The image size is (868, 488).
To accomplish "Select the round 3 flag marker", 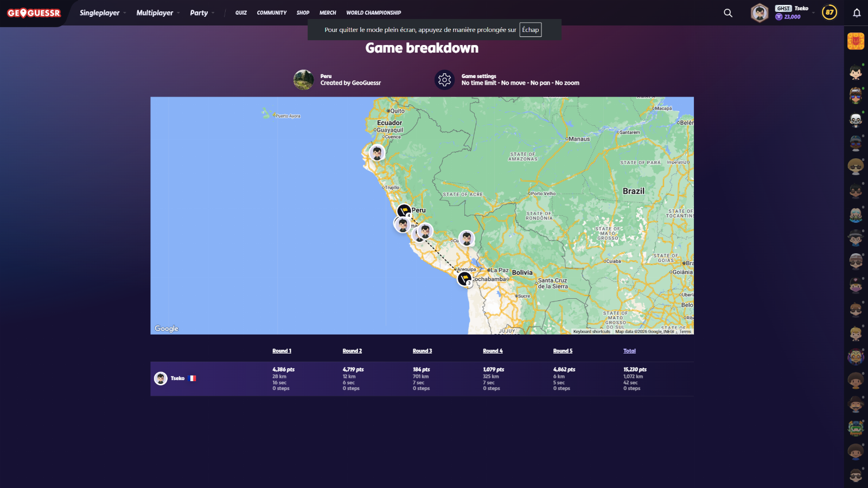I will (464, 279).
